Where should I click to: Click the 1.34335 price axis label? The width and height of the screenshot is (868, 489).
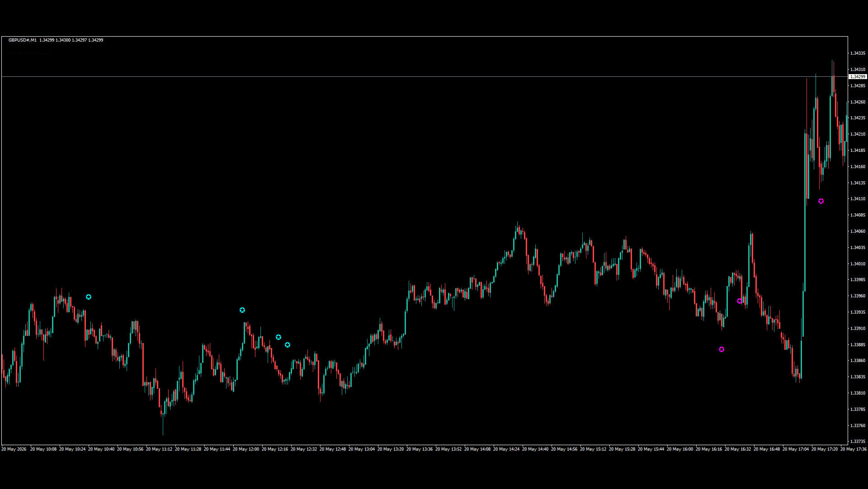click(858, 53)
